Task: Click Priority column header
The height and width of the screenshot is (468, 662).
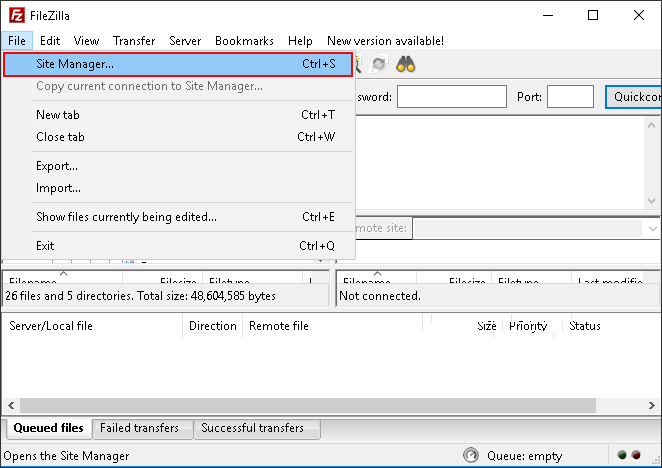Action: [x=528, y=326]
